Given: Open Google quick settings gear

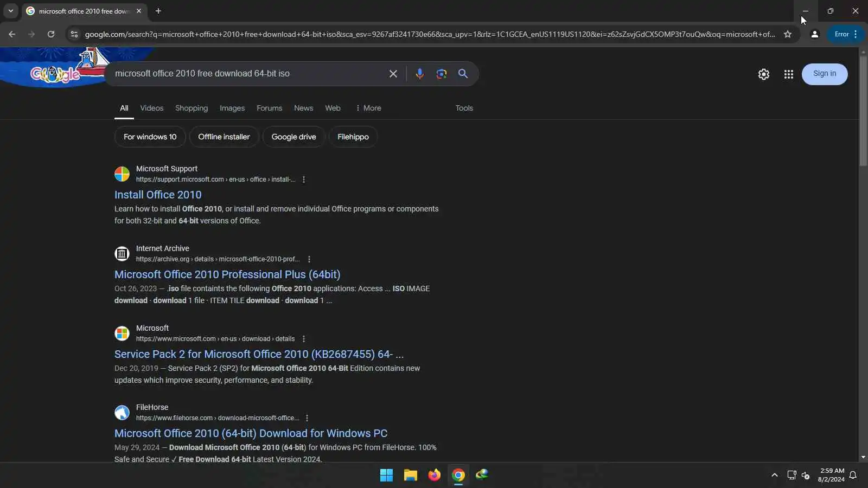Looking at the screenshot, I should [764, 74].
